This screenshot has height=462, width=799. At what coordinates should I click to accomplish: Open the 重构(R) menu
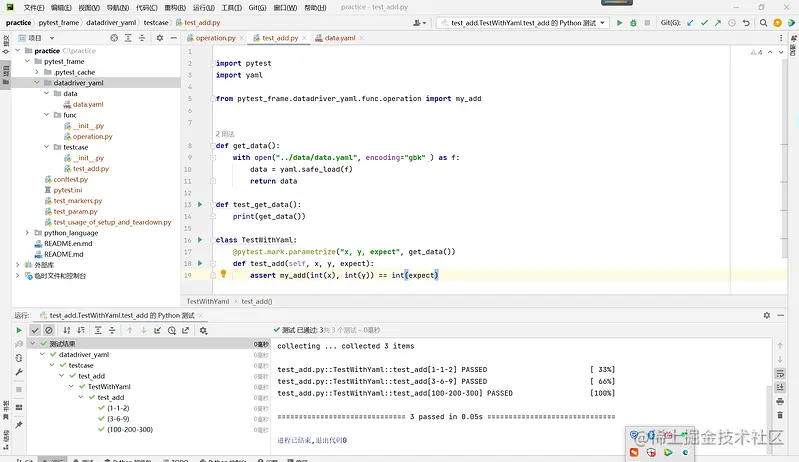[x=175, y=8]
